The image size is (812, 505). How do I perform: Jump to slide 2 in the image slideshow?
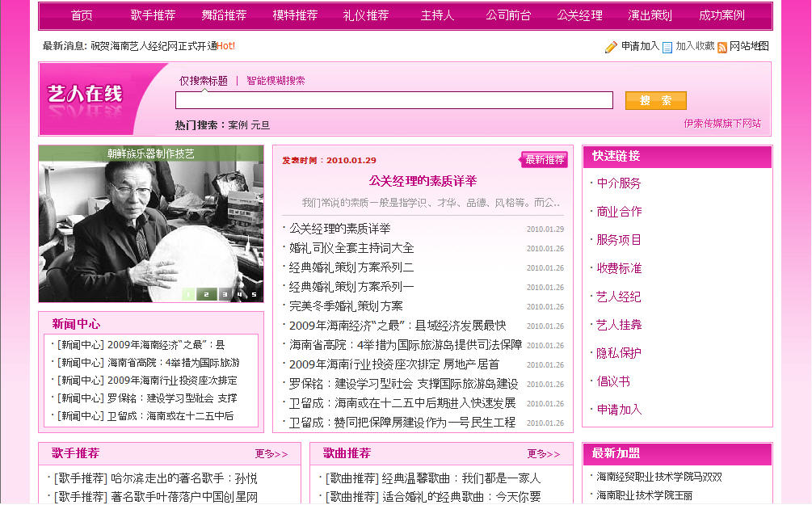coord(206,294)
